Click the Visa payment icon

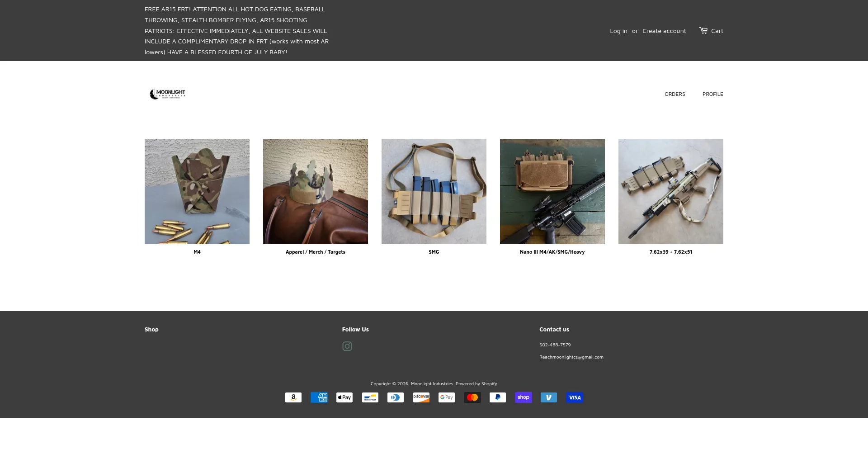pyautogui.click(x=575, y=397)
